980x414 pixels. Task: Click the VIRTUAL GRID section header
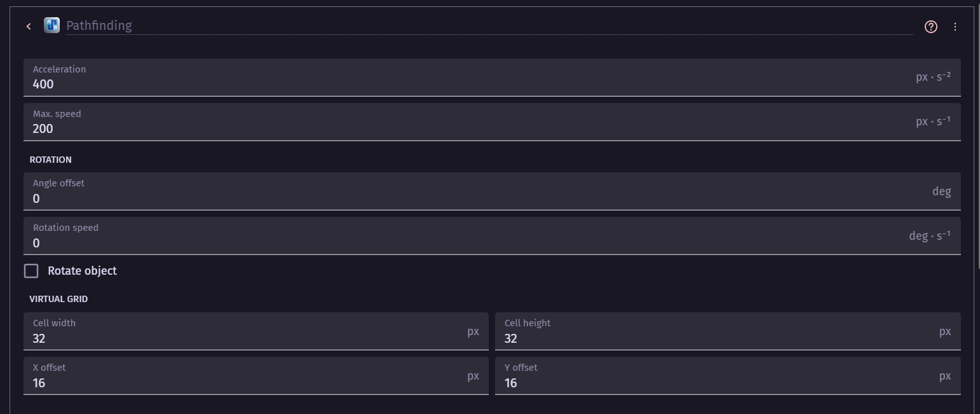pyautogui.click(x=58, y=299)
